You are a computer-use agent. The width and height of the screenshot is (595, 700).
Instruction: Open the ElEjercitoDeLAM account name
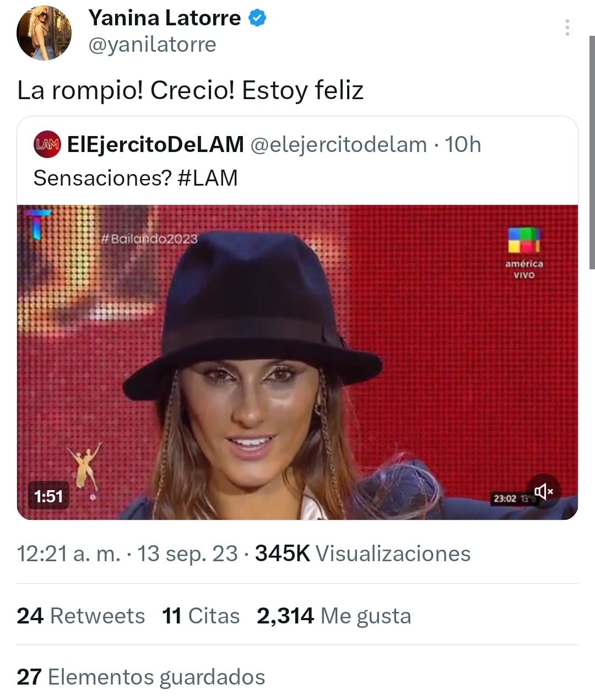click(155, 144)
